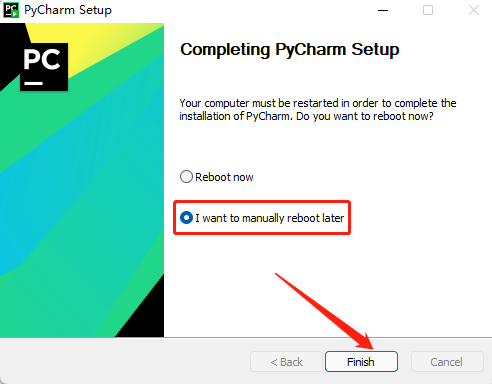This screenshot has width=492, height=384.
Task: Click the red highlight box around the reboot later option
Action: 262,218
